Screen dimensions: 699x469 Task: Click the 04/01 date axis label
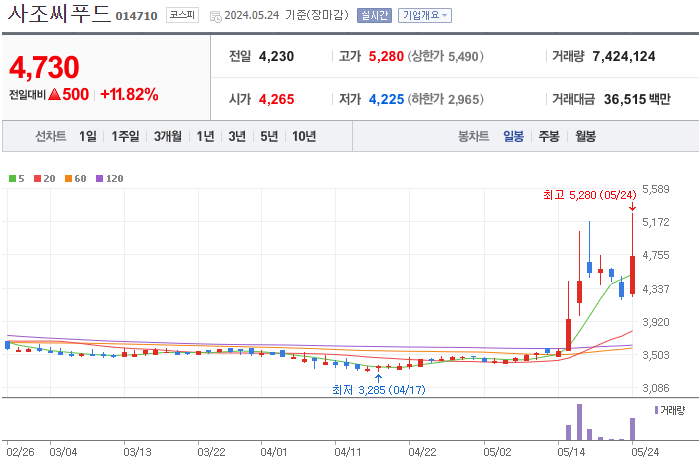click(x=274, y=452)
